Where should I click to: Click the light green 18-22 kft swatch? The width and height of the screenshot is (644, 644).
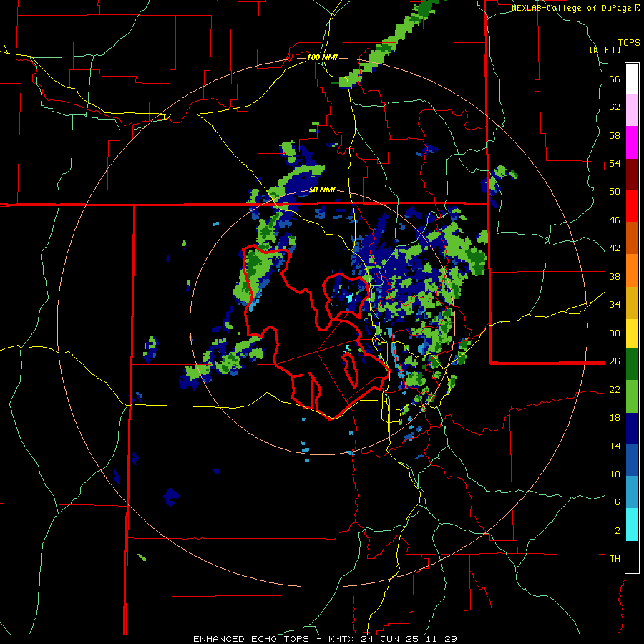(632, 396)
